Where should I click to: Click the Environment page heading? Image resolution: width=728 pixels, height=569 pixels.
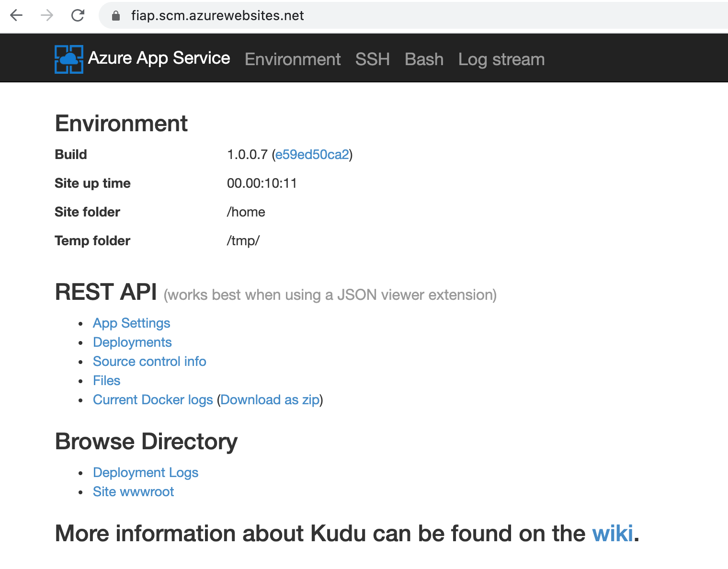[x=121, y=124]
